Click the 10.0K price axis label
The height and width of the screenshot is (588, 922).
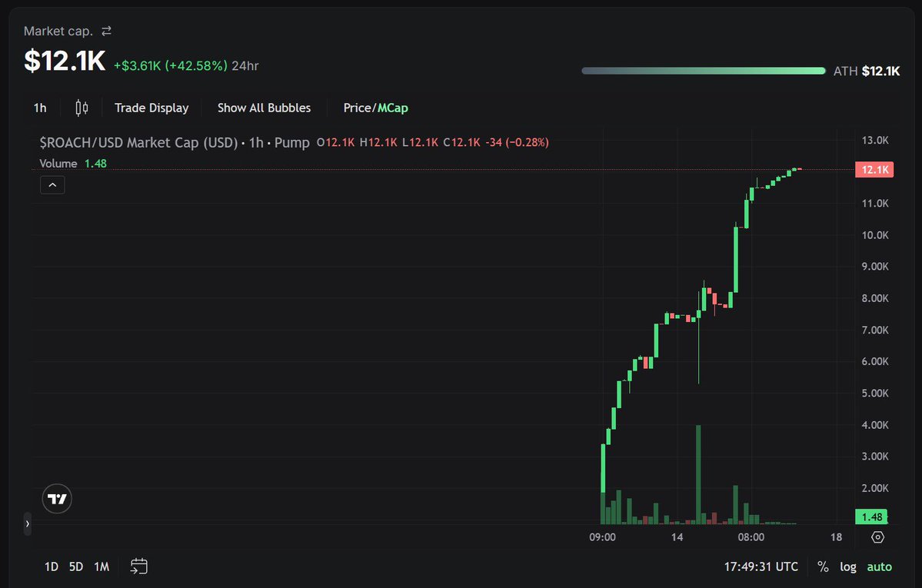[x=875, y=235]
